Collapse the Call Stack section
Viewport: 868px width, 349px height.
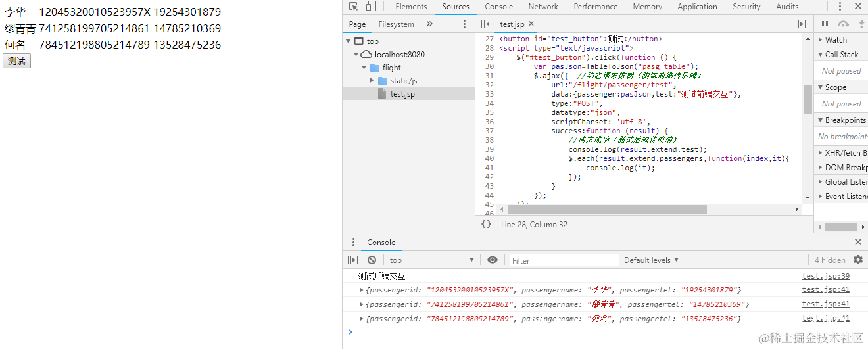pyautogui.click(x=841, y=55)
